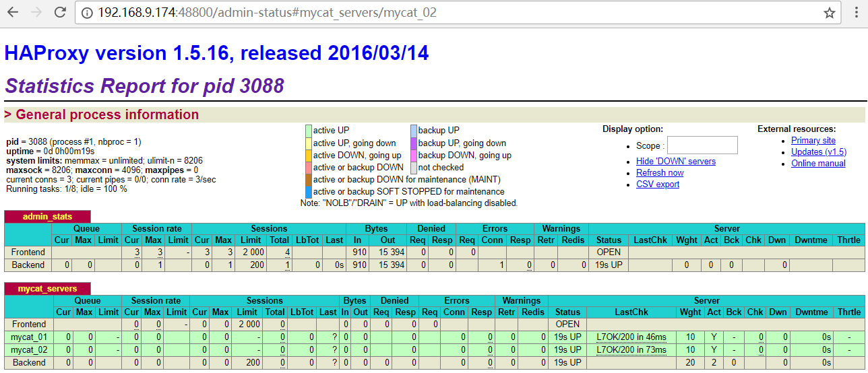Click backup DOWN, going up swatch
The image size is (868, 373).
point(414,155)
